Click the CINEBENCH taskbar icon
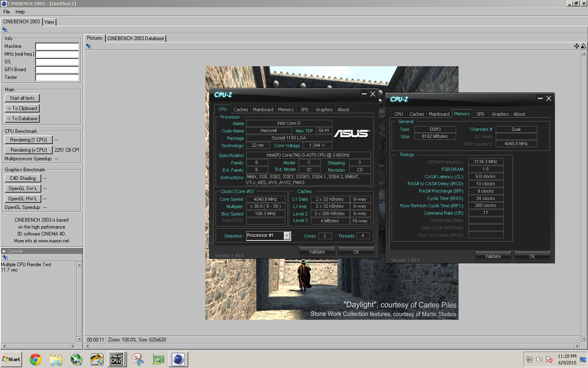The height and width of the screenshot is (368, 588). pyautogui.click(x=178, y=359)
